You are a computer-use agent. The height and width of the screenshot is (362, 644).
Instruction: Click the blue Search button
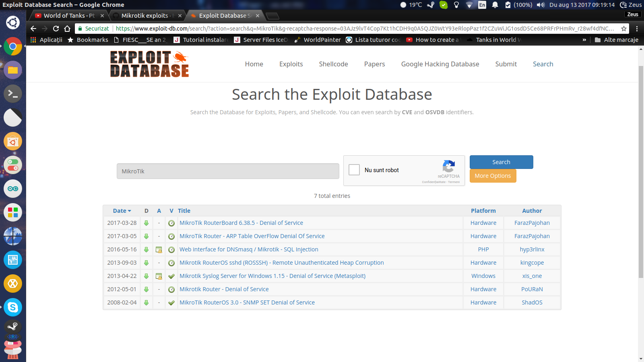coord(501,162)
